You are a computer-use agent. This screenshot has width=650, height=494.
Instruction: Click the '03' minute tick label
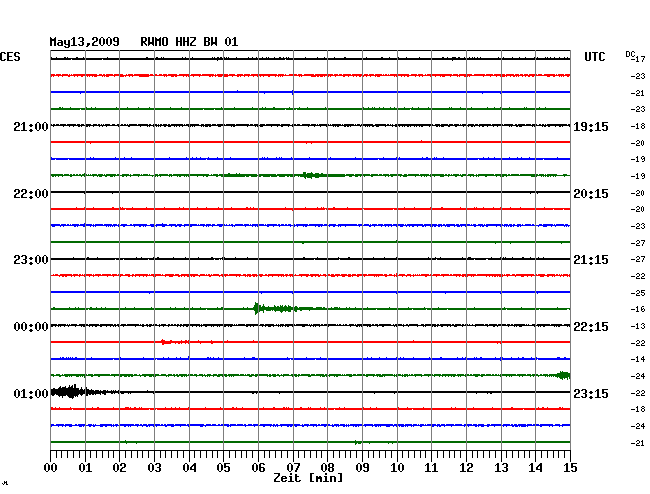(155, 468)
